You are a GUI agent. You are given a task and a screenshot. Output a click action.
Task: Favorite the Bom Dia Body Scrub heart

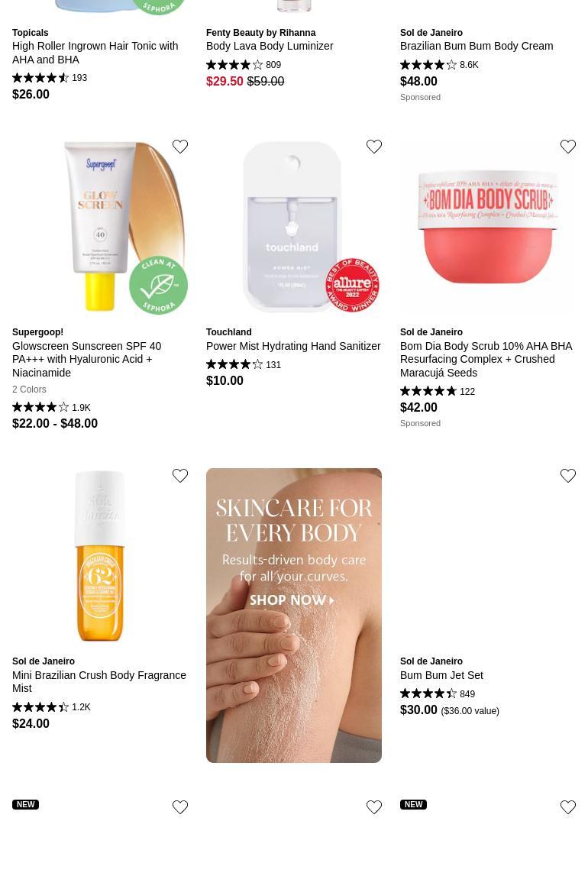568,147
